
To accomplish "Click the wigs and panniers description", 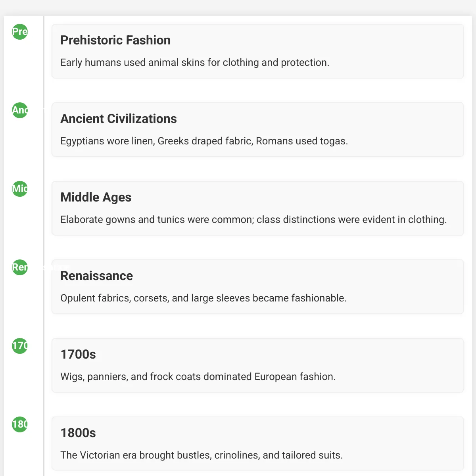I will 198,376.
